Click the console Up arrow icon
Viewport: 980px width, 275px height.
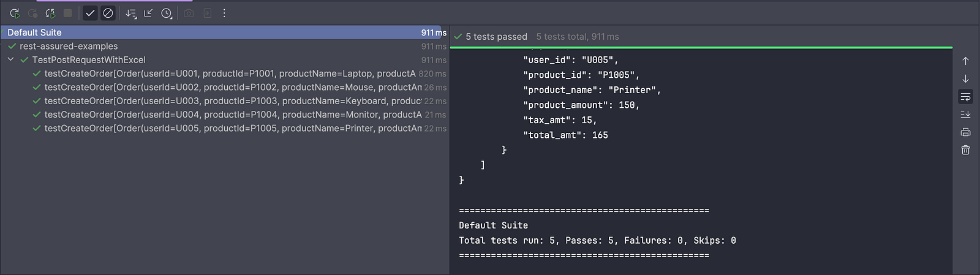965,61
